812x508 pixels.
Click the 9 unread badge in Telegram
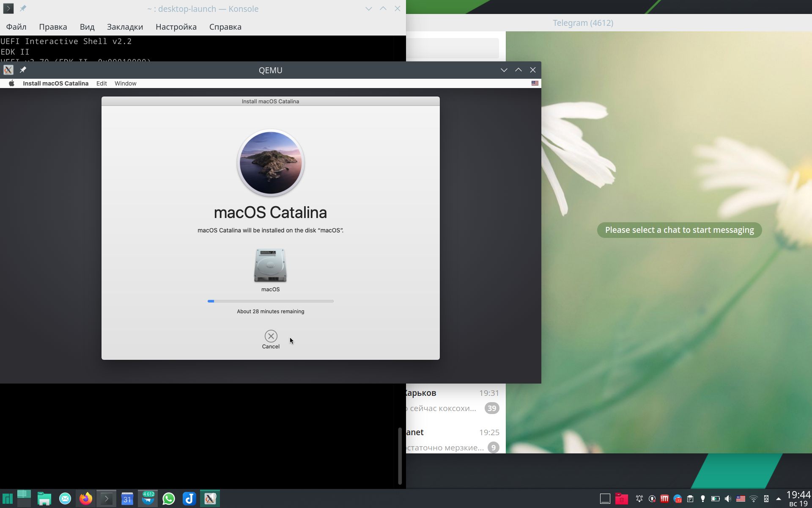[494, 447]
